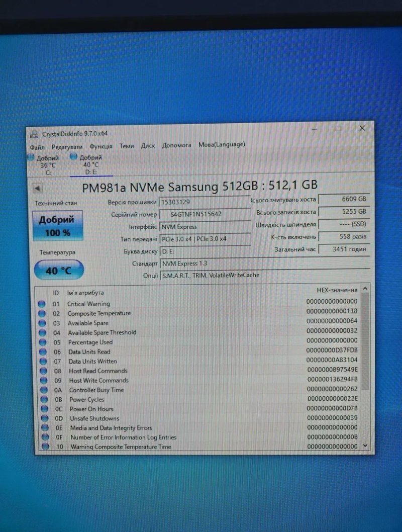Click the Ім'я атрибута column header

coord(85,293)
